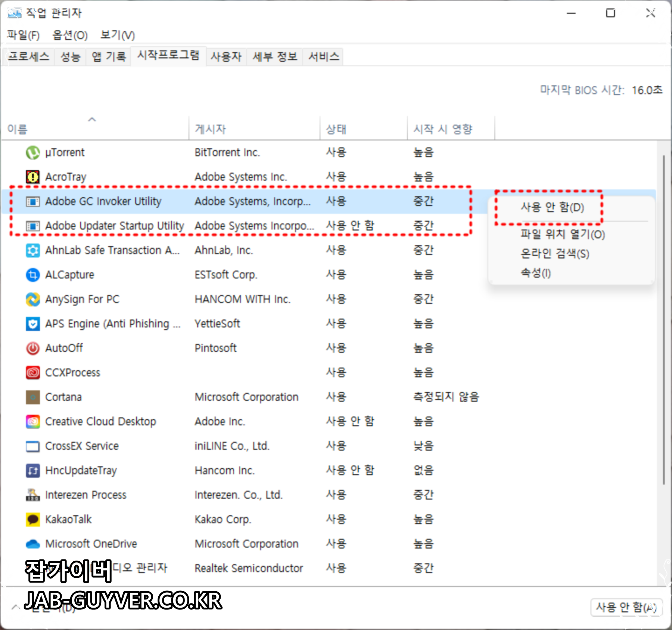Screen dimensions: 672x630
Task: Click the iniLINE Co., Ltd. publisher cell
Action: (x=232, y=446)
